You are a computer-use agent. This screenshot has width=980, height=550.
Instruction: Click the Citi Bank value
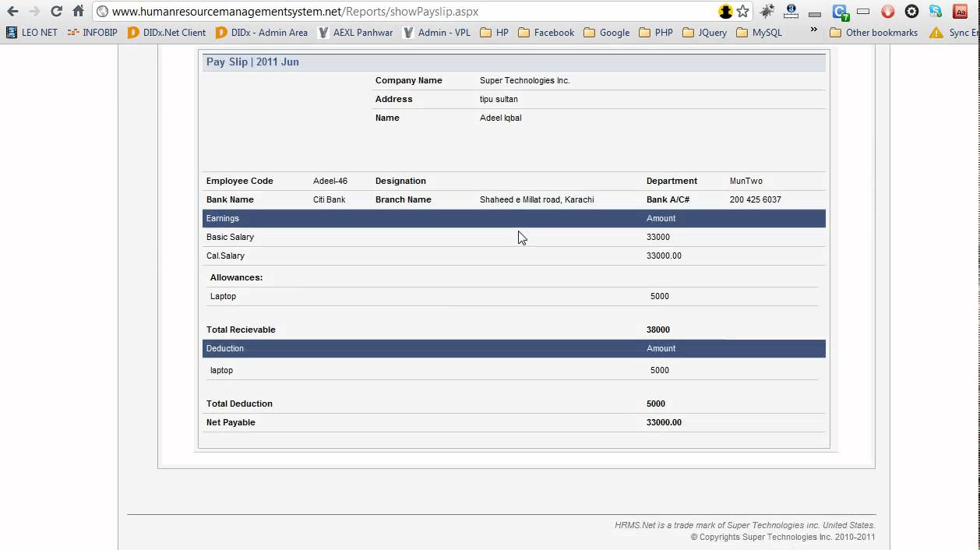[330, 199]
